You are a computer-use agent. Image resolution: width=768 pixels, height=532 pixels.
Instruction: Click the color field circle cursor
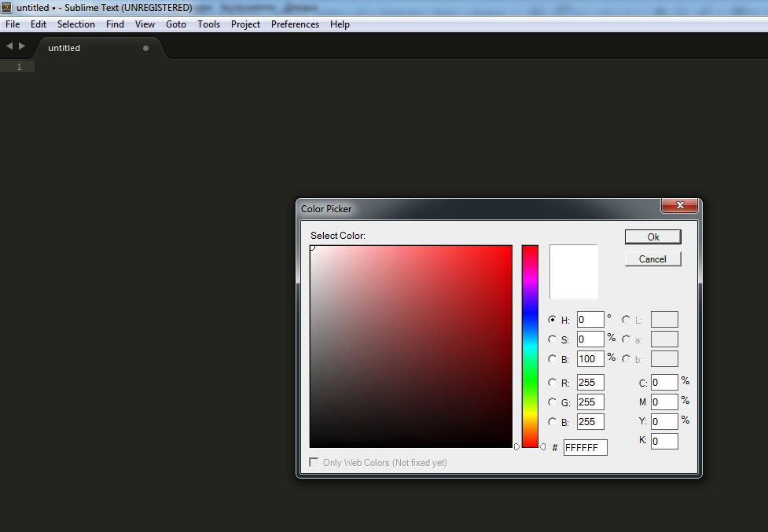[x=312, y=248]
